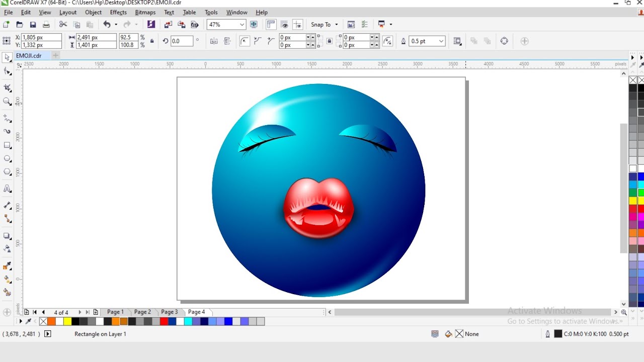Jump to the first page button
Screen dimensions: 644x362
(x=34, y=312)
